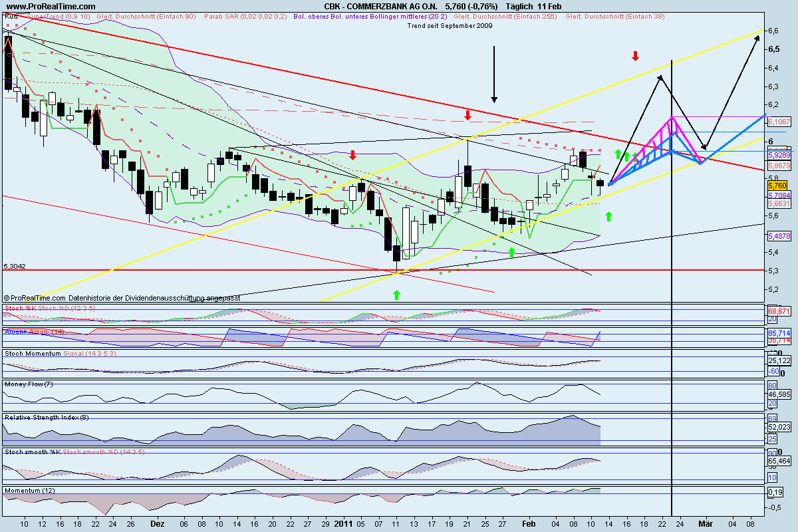Select the Stoch Momentum Signal (14 3 5 3) label
The width and height of the screenshot is (798, 532).
pyautogui.click(x=61, y=354)
